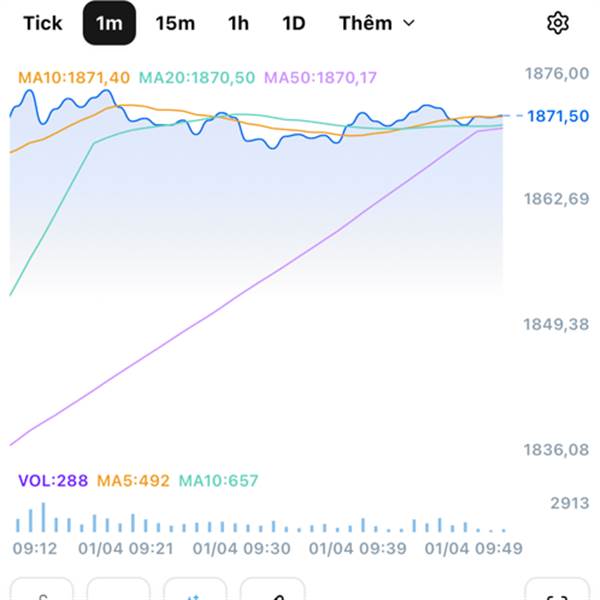Click the second chart tool button at bottom

tap(118, 592)
